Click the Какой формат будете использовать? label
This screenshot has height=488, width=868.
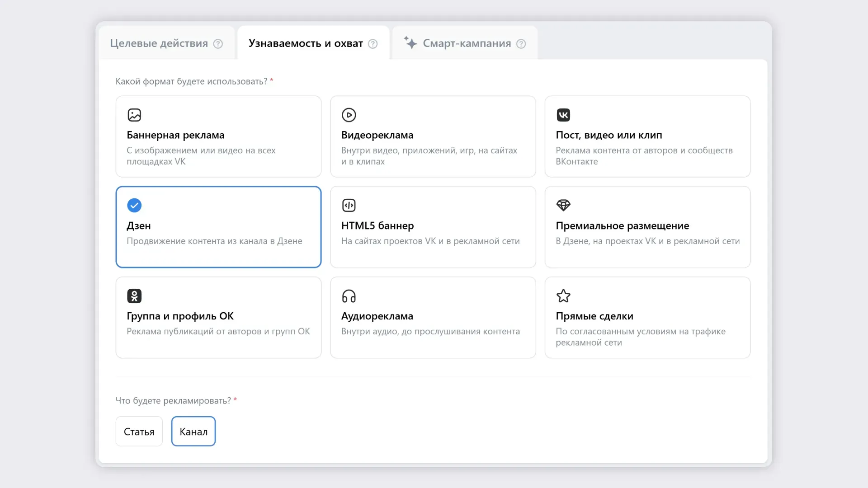[x=191, y=81]
